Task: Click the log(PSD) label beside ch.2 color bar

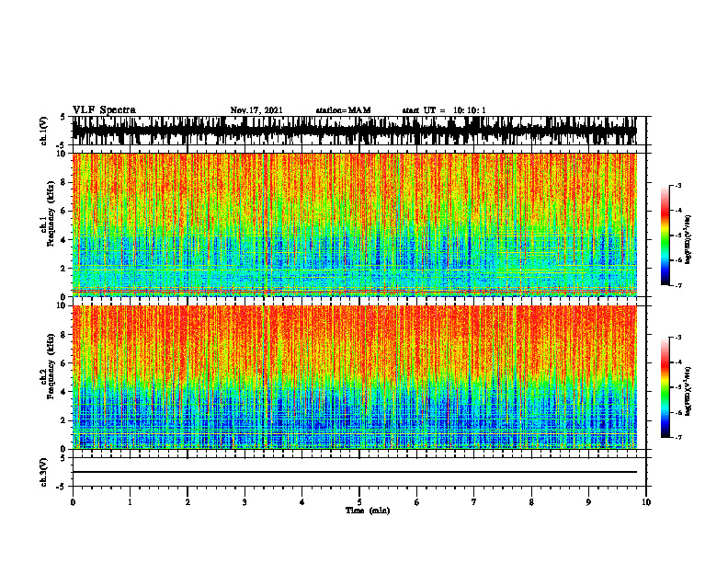Action: point(688,391)
